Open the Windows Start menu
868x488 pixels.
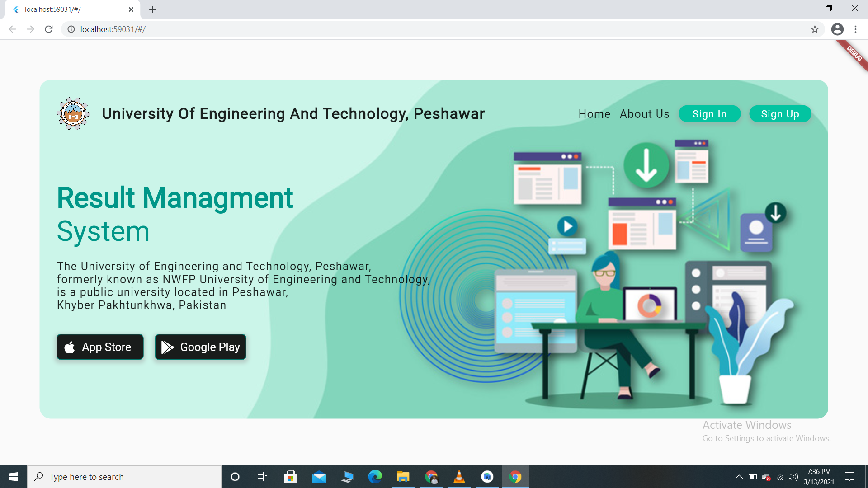click(14, 477)
